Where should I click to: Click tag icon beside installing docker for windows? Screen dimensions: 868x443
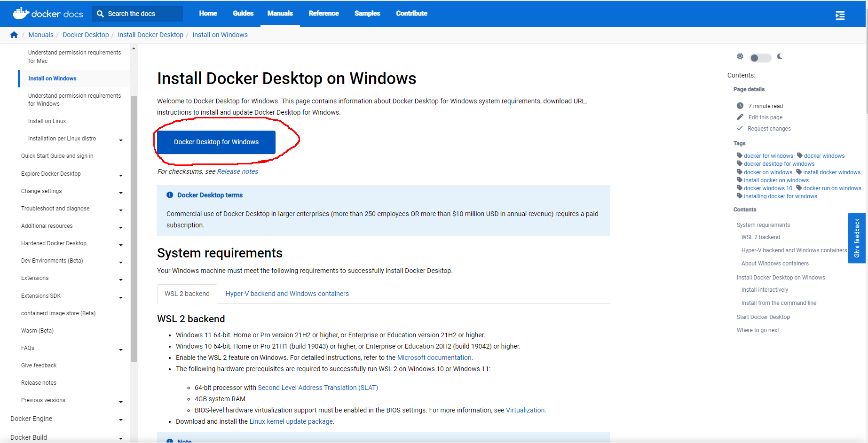click(740, 196)
